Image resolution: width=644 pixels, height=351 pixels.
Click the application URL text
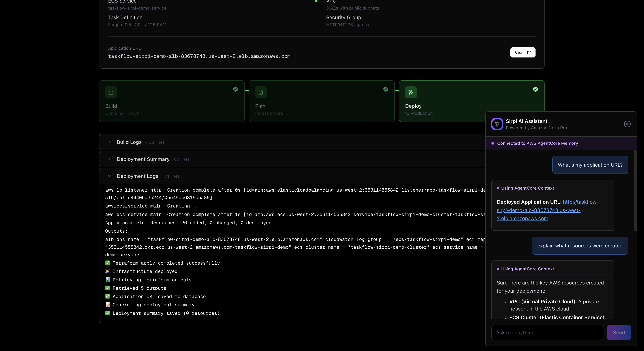(x=199, y=56)
